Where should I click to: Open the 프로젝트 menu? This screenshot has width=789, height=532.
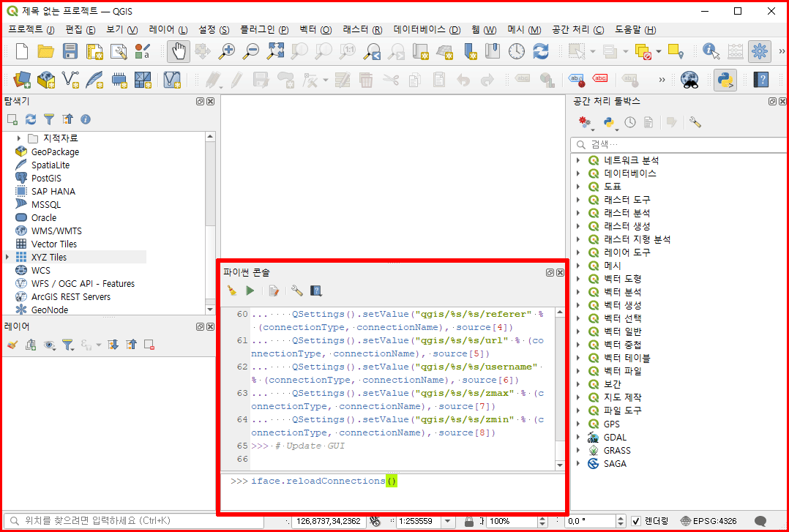point(31,30)
